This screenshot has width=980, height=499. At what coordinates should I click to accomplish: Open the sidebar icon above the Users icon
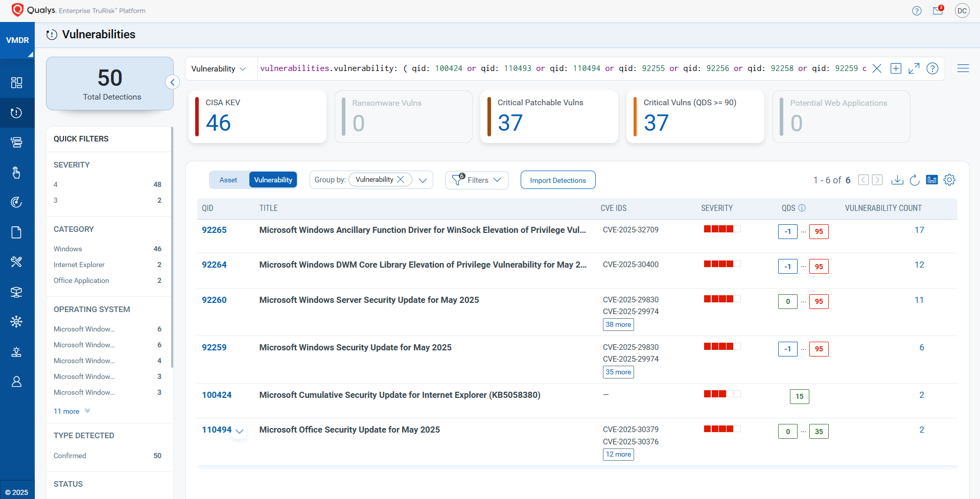click(x=16, y=352)
